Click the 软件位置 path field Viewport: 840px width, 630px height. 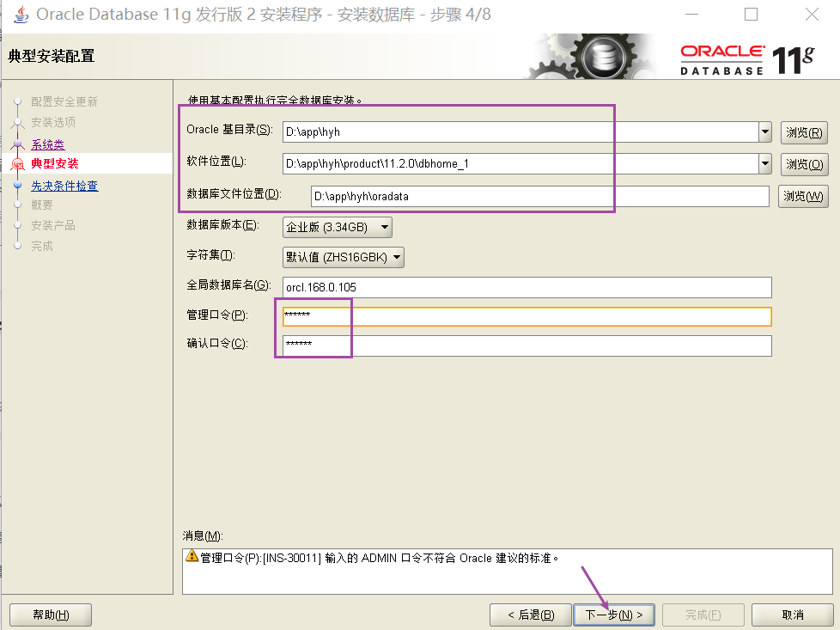pyautogui.click(x=520, y=163)
